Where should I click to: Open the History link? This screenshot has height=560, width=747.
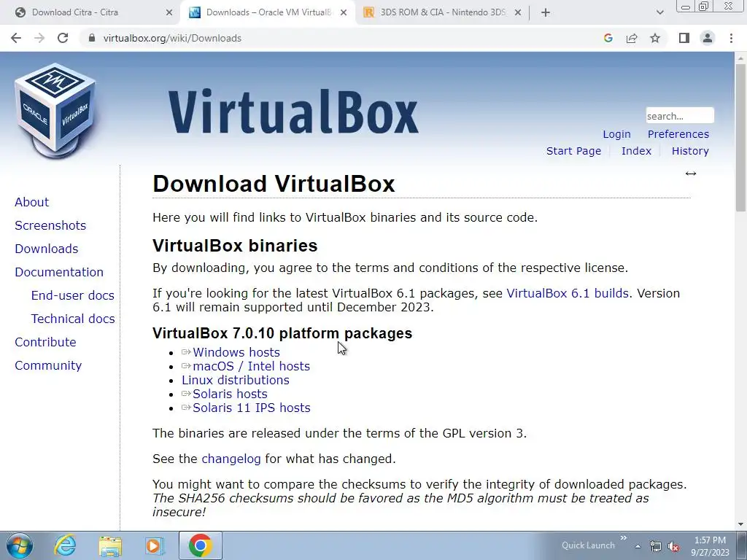(690, 151)
